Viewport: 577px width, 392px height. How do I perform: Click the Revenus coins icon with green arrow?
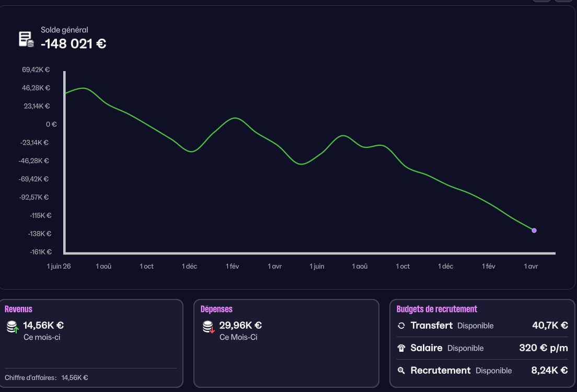tap(13, 327)
